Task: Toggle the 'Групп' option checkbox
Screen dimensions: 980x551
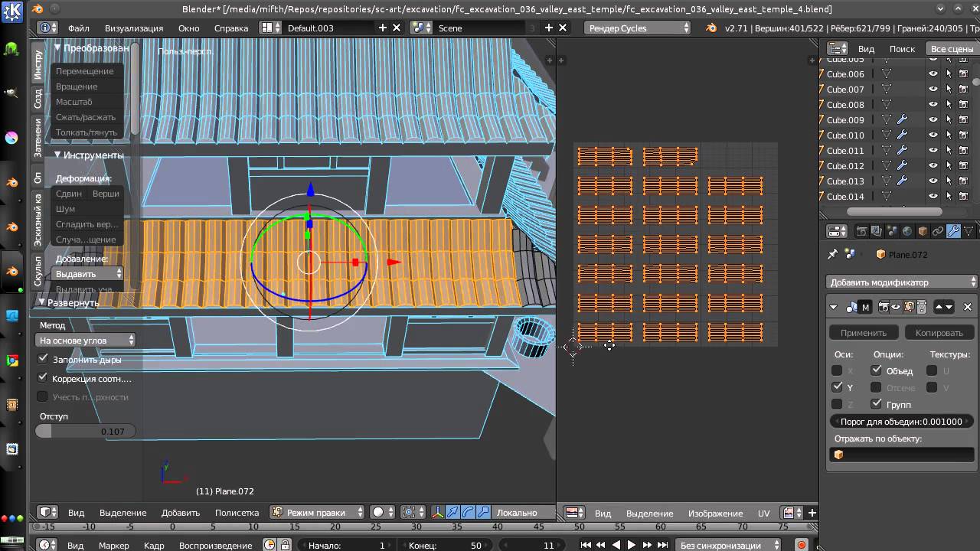Action: click(877, 404)
